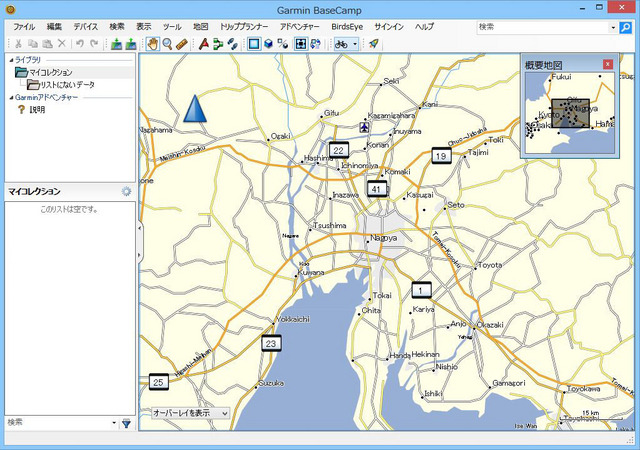
Task: Open the 地図 menu
Action: pyautogui.click(x=201, y=27)
